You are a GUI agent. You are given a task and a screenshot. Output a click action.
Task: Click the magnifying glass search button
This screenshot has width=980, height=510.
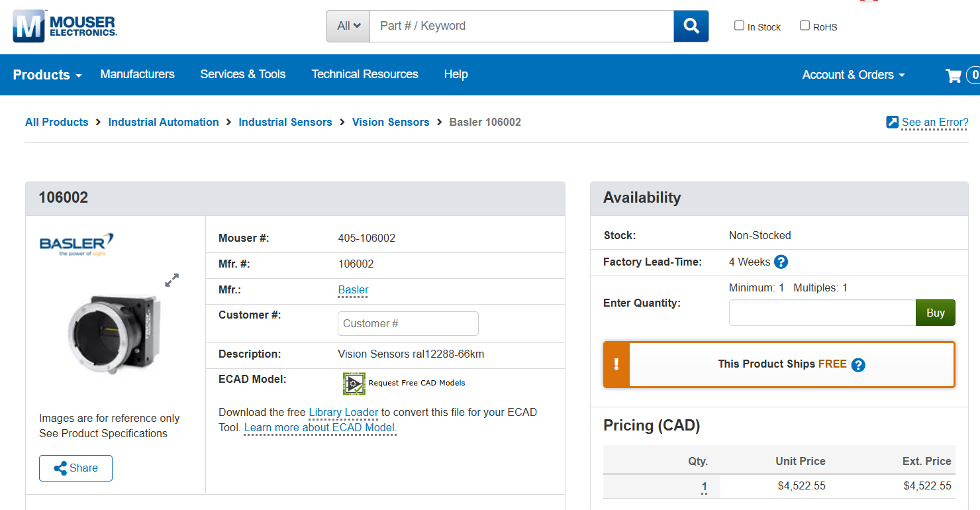tap(691, 26)
